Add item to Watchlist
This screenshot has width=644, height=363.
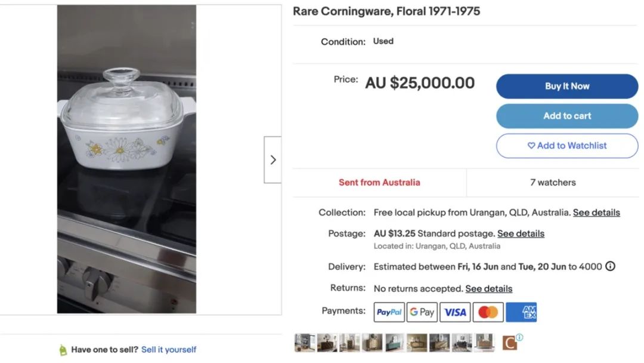(x=566, y=146)
